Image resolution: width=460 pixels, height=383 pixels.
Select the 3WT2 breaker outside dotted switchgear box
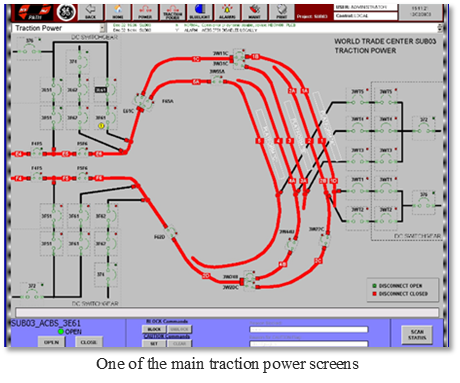(357, 218)
